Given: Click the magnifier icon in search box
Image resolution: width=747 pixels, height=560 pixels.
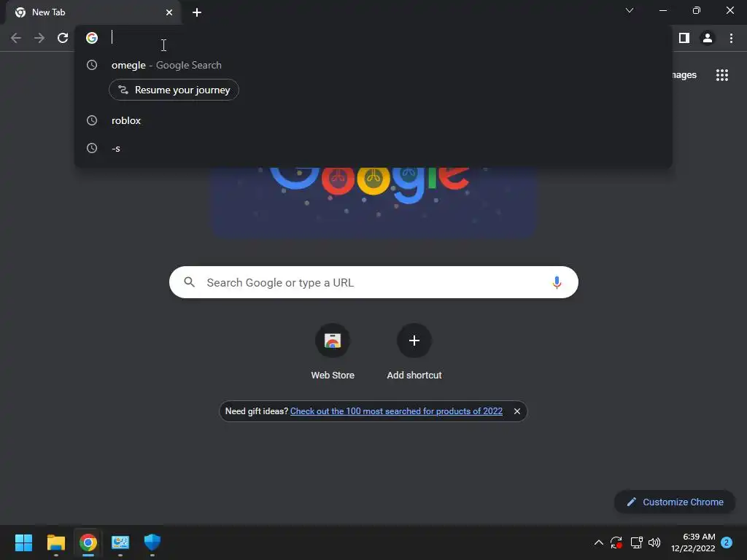Looking at the screenshot, I should coord(189,282).
